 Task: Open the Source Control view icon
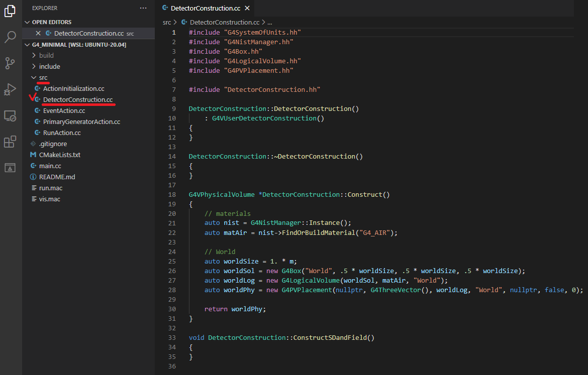coord(10,63)
